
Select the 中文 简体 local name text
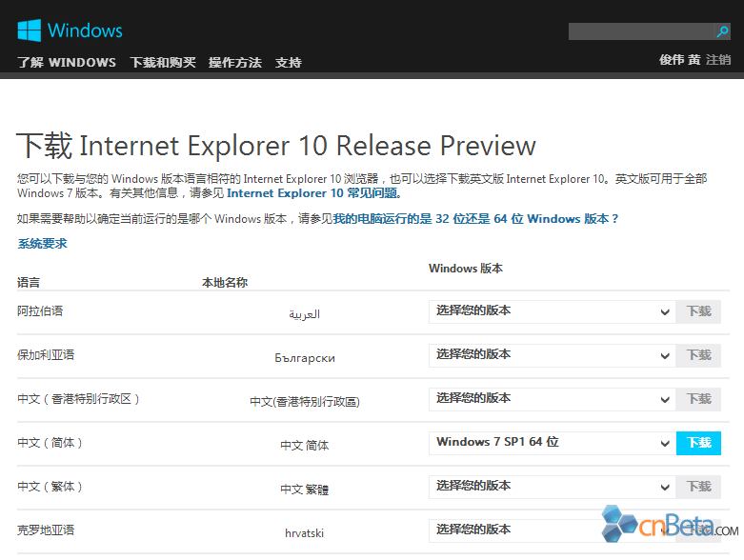tap(304, 446)
